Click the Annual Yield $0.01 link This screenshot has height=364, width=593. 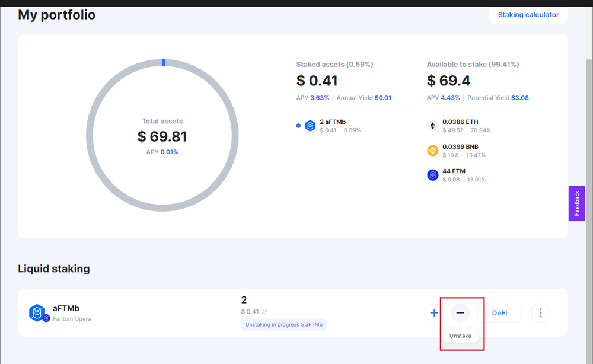point(364,97)
